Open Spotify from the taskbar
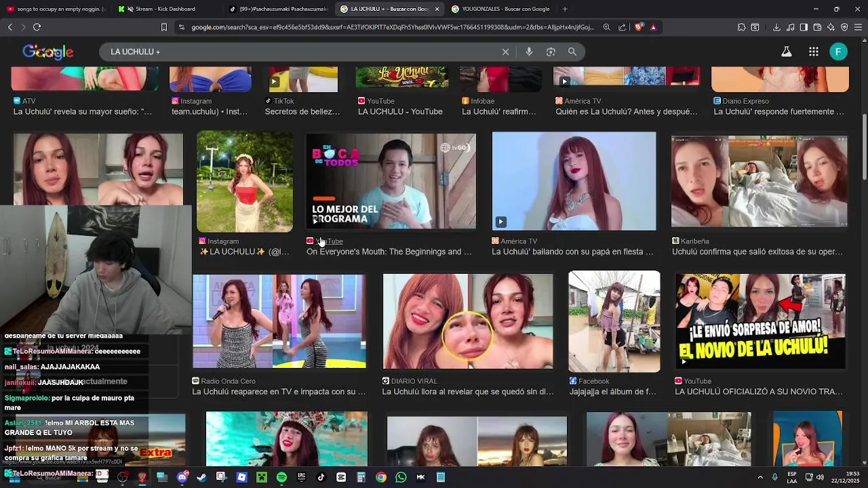Screen dimensions: 868x488 click(281, 477)
